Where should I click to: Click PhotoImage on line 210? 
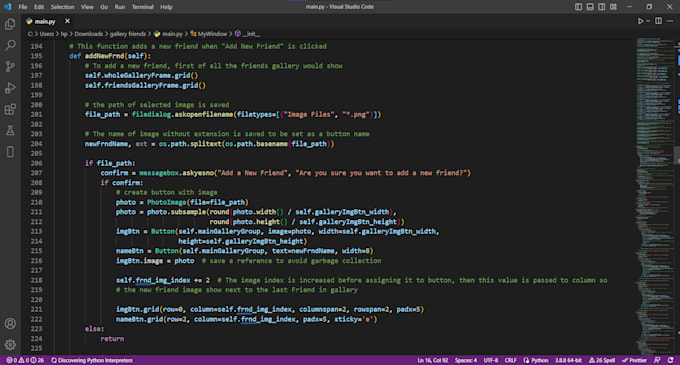click(167, 202)
